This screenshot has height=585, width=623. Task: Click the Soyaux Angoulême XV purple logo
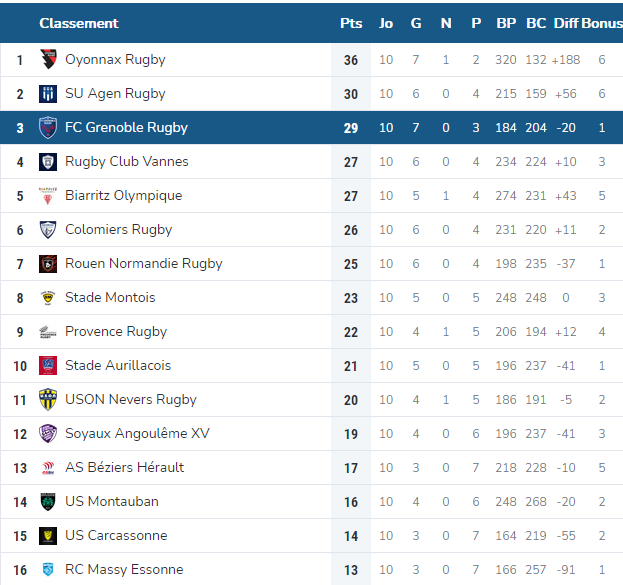tap(48, 434)
